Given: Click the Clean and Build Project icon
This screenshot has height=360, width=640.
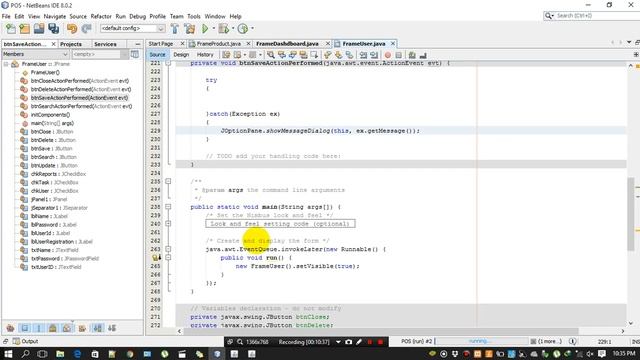Looking at the screenshot, I should click(189, 29).
